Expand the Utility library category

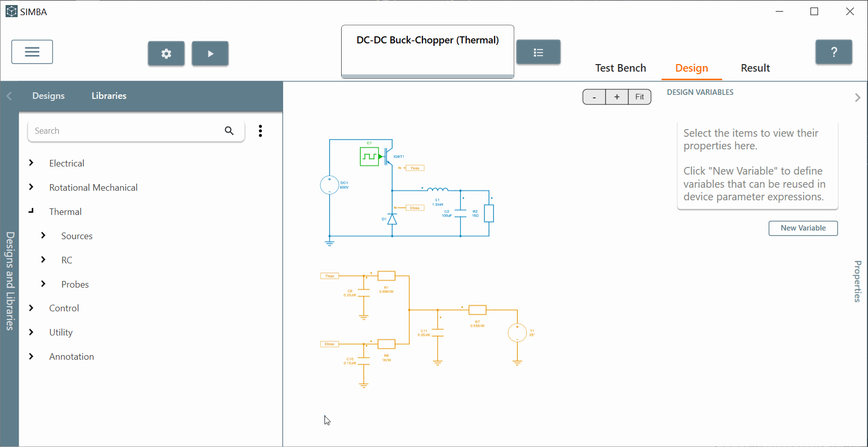[x=31, y=332]
